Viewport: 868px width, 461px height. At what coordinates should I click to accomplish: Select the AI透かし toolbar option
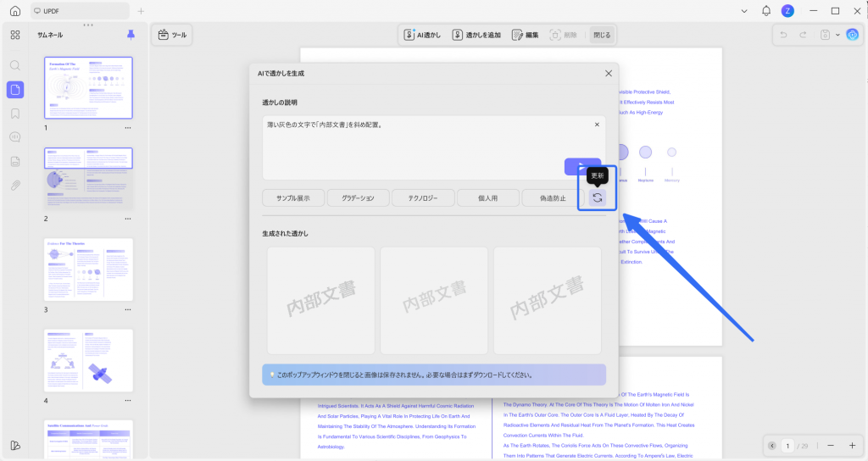[422, 35]
